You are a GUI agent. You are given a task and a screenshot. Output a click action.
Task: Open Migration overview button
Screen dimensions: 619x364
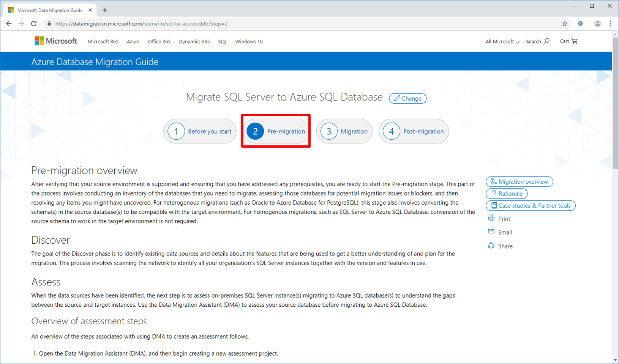tap(519, 181)
